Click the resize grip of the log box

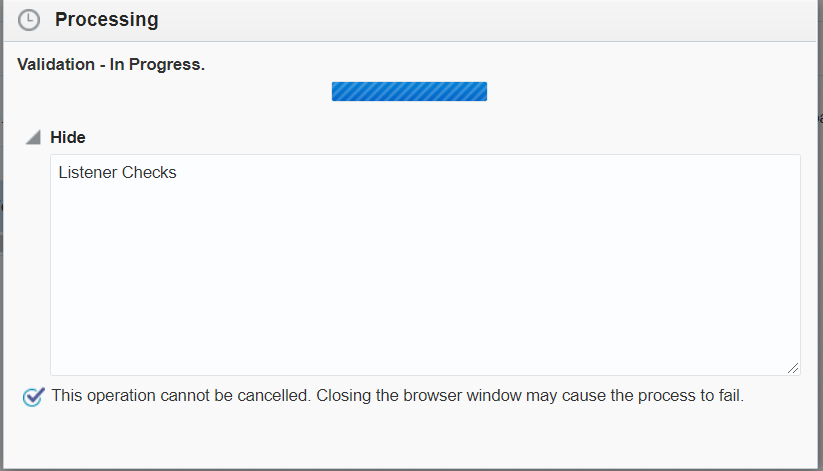[x=793, y=368]
